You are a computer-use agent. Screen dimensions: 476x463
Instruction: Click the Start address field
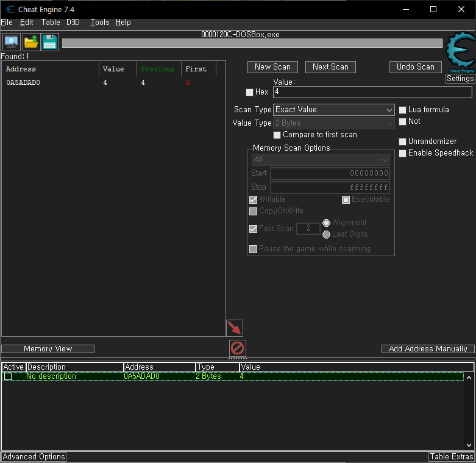coord(330,173)
